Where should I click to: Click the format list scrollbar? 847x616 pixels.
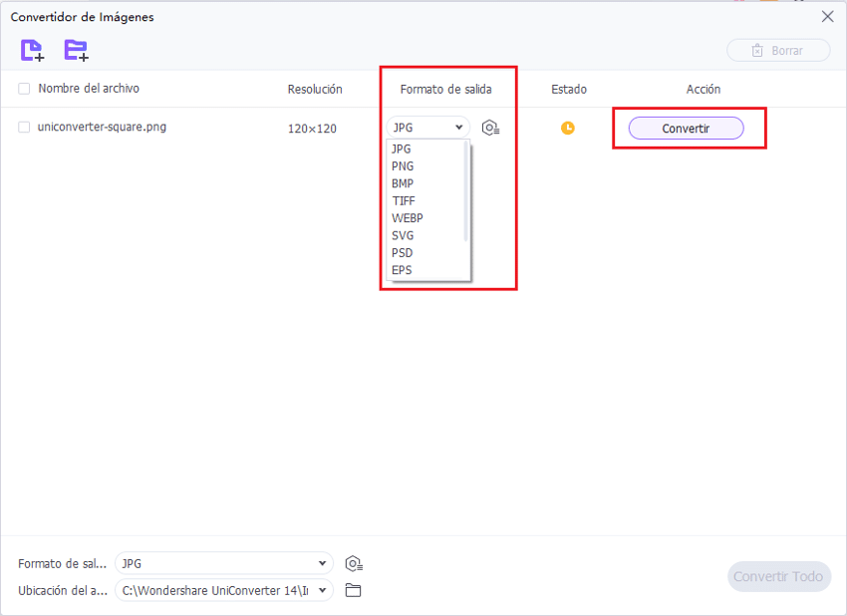466,189
